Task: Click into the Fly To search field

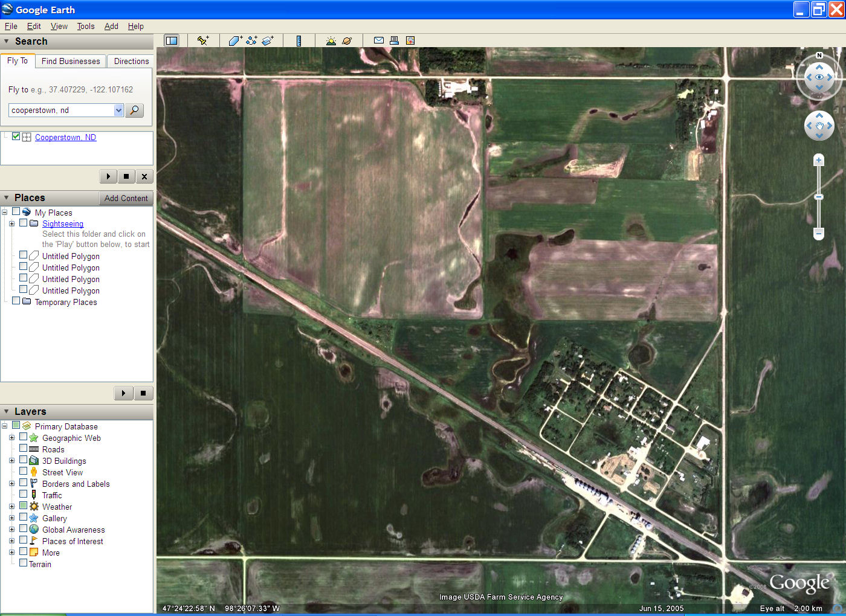Action: tap(62, 110)
